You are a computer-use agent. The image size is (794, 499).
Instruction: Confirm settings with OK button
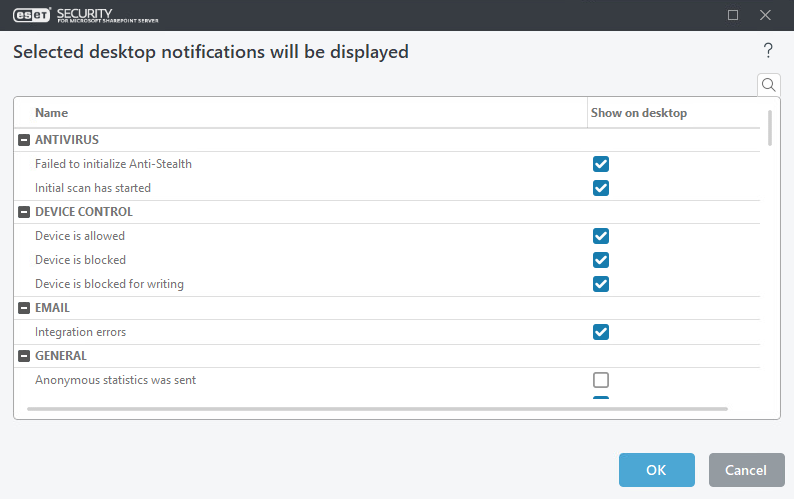[656, 470]
